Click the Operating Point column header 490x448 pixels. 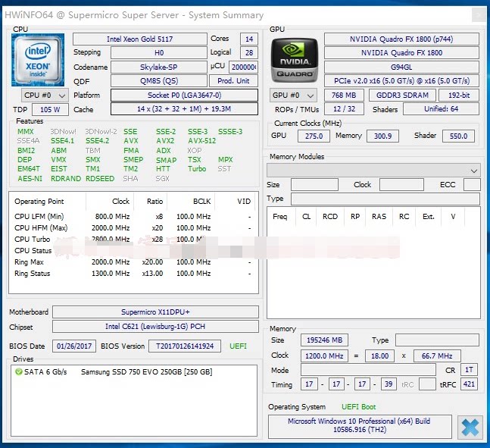39,202
